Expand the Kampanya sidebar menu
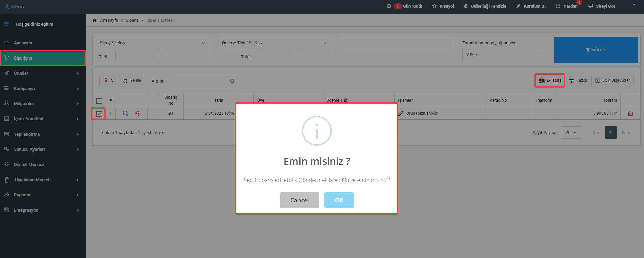The image size is (644, 258). click(x=43, y=89)
